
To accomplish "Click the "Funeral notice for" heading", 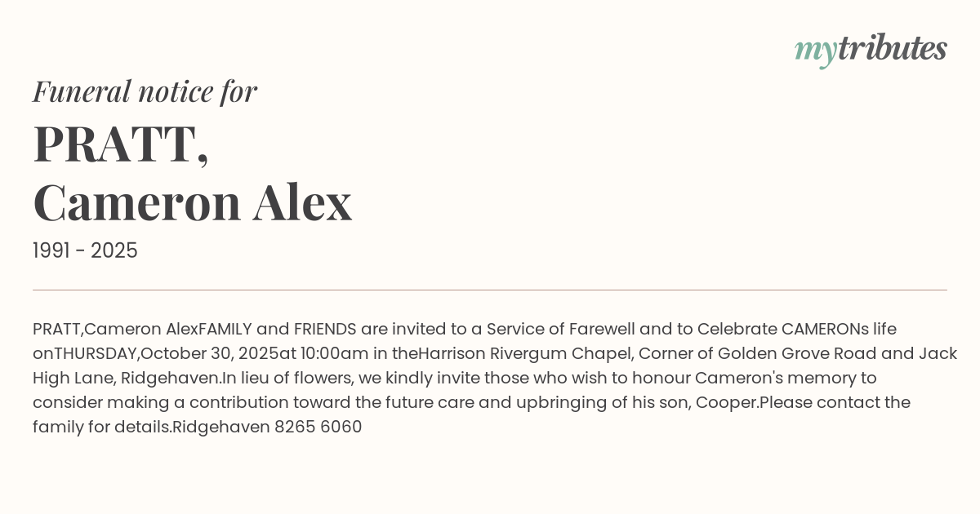I will [x=145, y=91].
